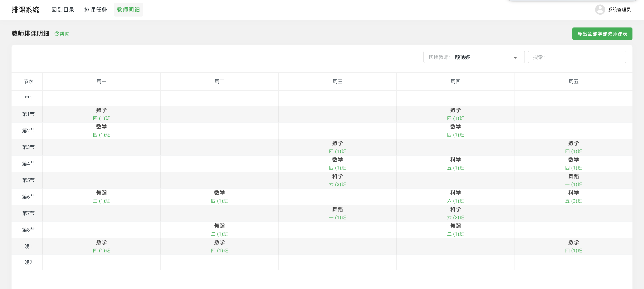Click 五 (2)班 link on Friday period 6
The height and width of the screenshot is (289, 644).
573,201
